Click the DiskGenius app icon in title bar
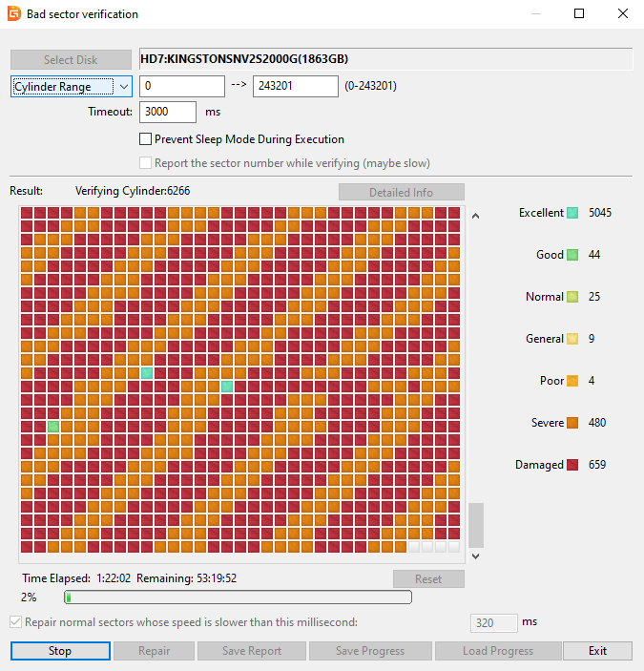This screenshot has height=671, width=644. click(x=14, y=13)
